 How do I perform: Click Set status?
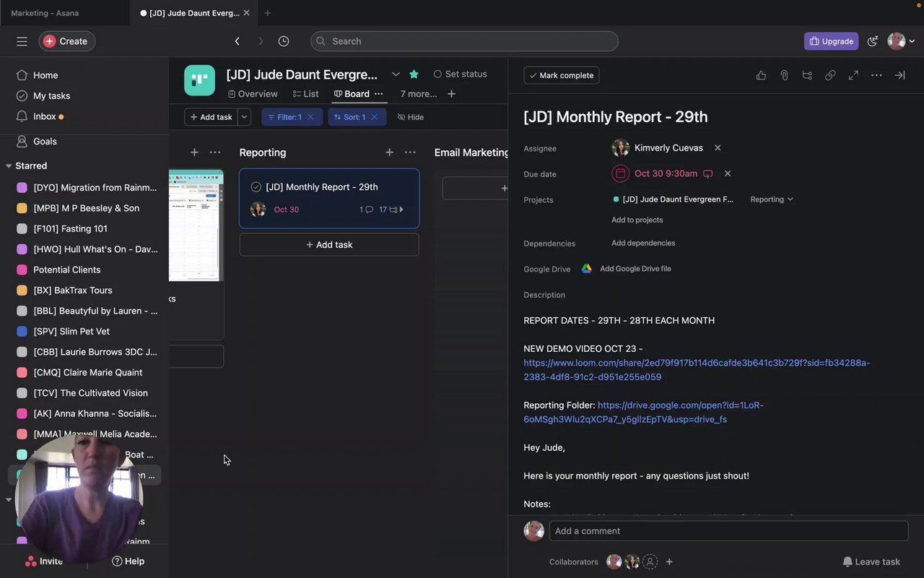tap(460, 74)
